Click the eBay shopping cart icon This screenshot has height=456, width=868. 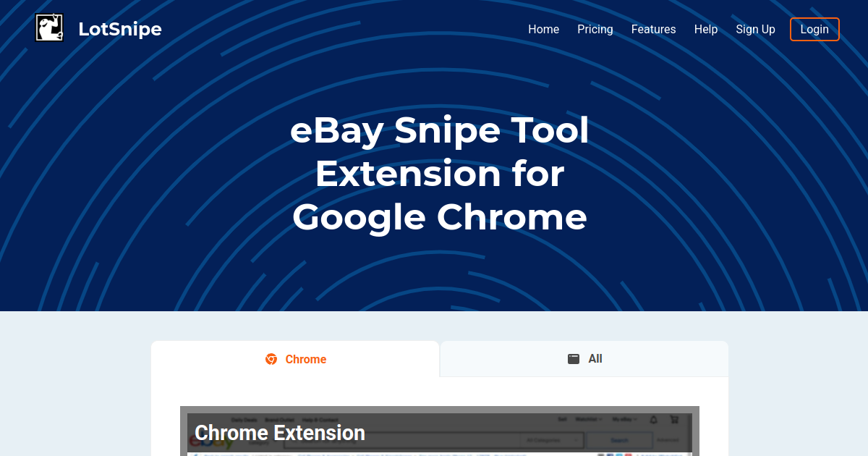coord(675,419)
